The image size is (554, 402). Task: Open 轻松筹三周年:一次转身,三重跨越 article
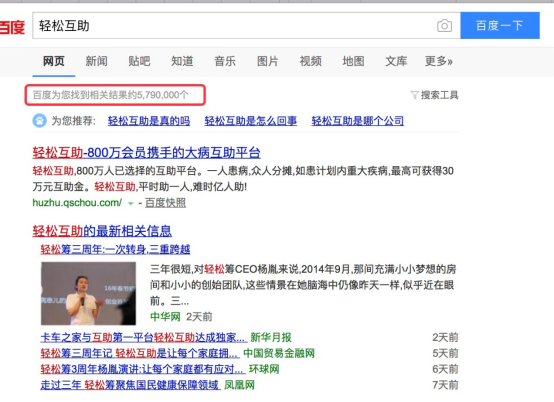point(115,249)
